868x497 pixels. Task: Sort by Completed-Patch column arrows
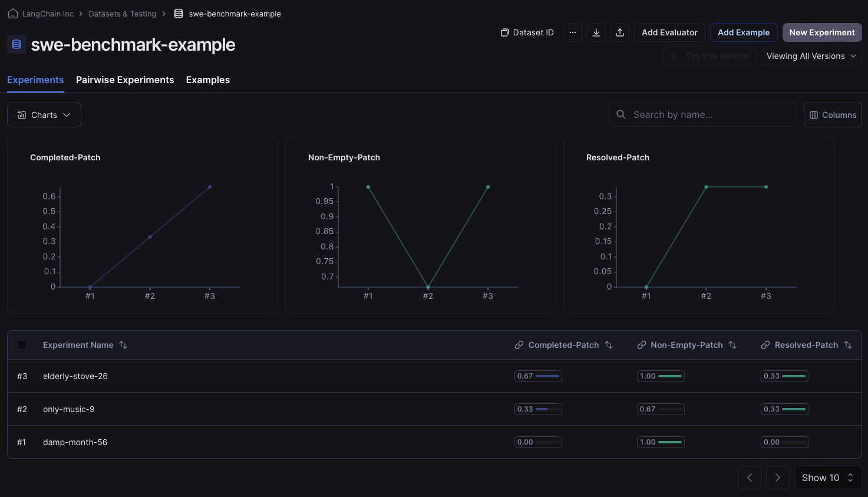coord(609,345)
